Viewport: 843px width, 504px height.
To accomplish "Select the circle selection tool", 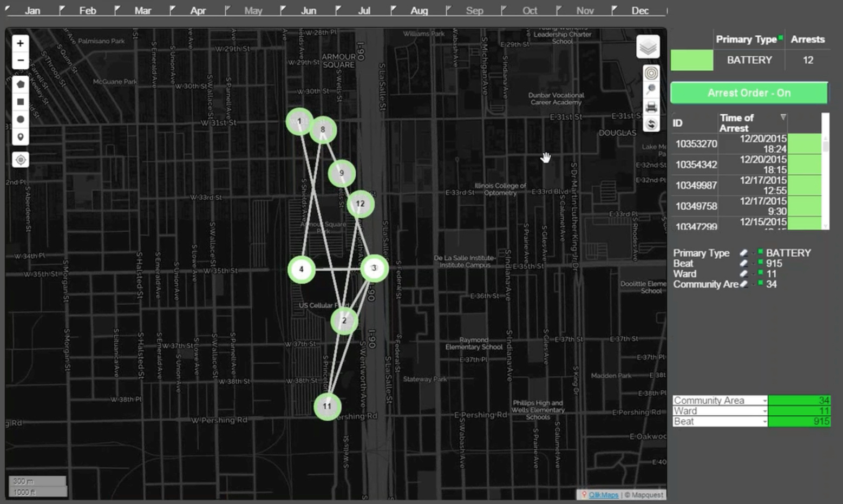I will click(x=20, y=119).
